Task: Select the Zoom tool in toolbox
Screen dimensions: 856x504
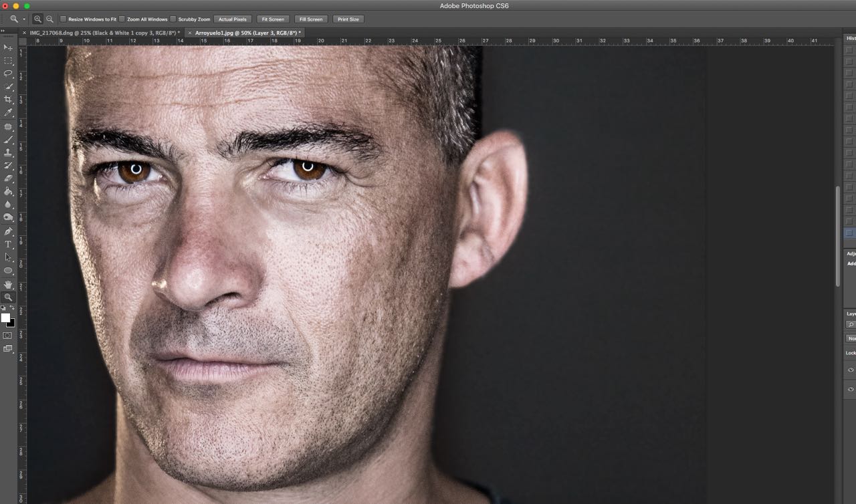Action: point(8,297)
